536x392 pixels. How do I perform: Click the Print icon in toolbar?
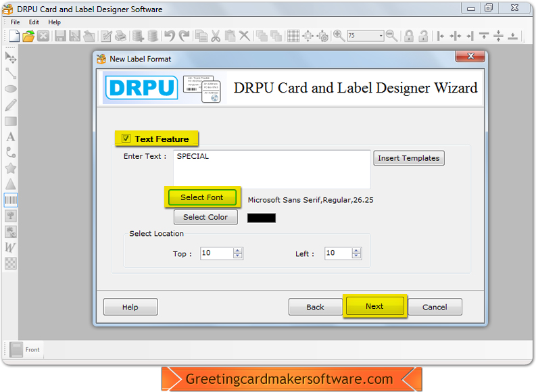121,36
